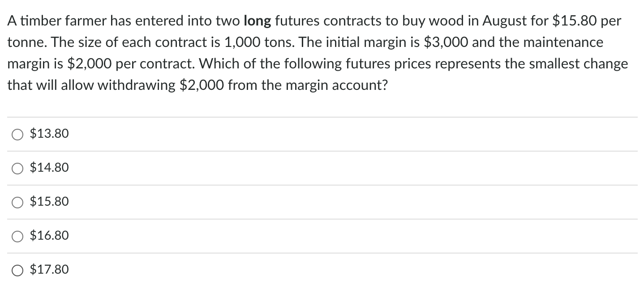Select the $17.80 radio button
The image size is (644, 296).
[x=17, y=270]
